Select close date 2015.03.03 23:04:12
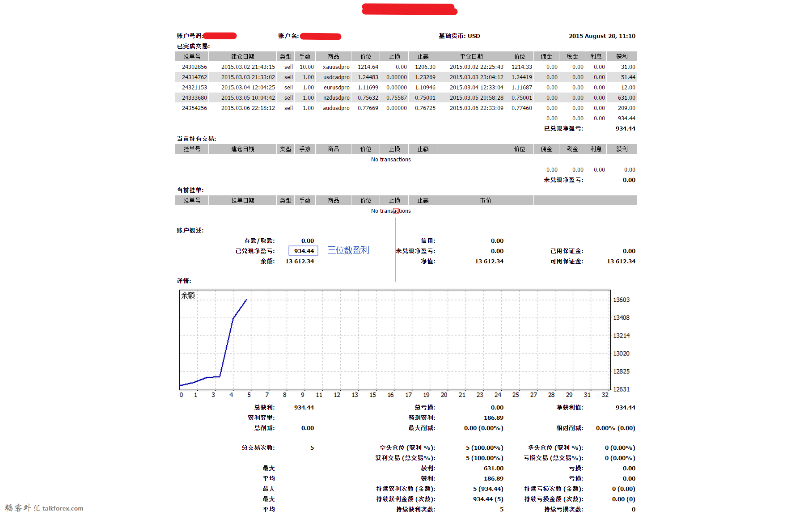This screenshot has width=812, height=515. point(477,77)
